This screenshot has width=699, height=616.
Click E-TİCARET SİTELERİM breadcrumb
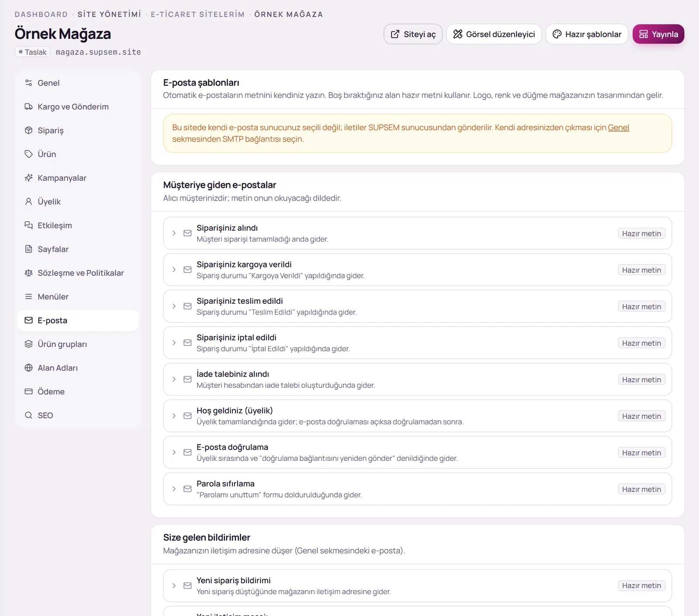(x=197, y=14)
